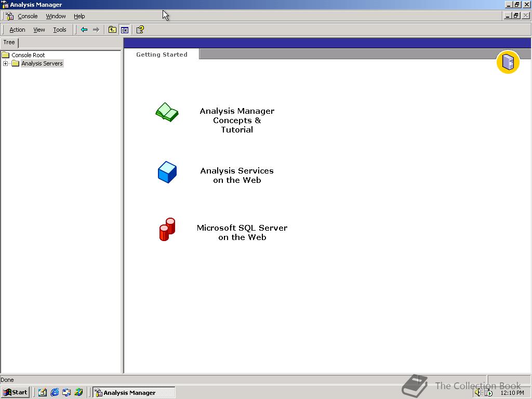Click Analysis Manager taskbar button
This screenshot has height=399, width=532.
[134, 393]
